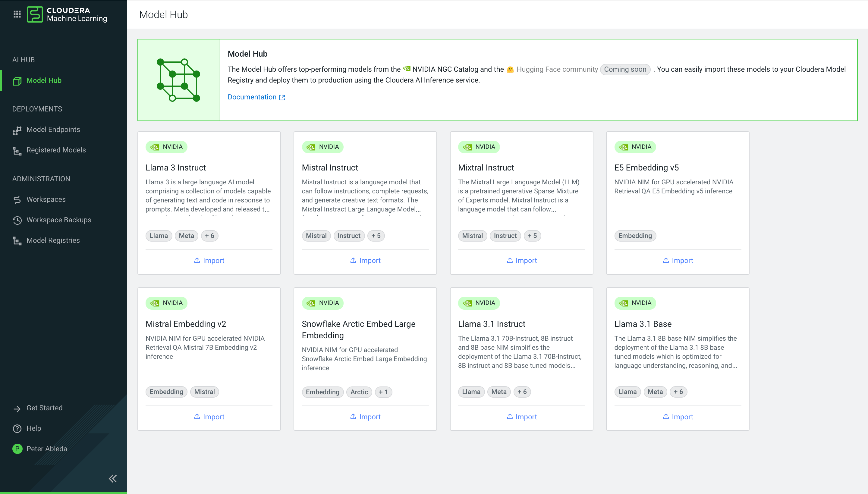Select the Model Hub cube icon in sidebar
This screenshot has height=494, width=868.
coord(17,80)
